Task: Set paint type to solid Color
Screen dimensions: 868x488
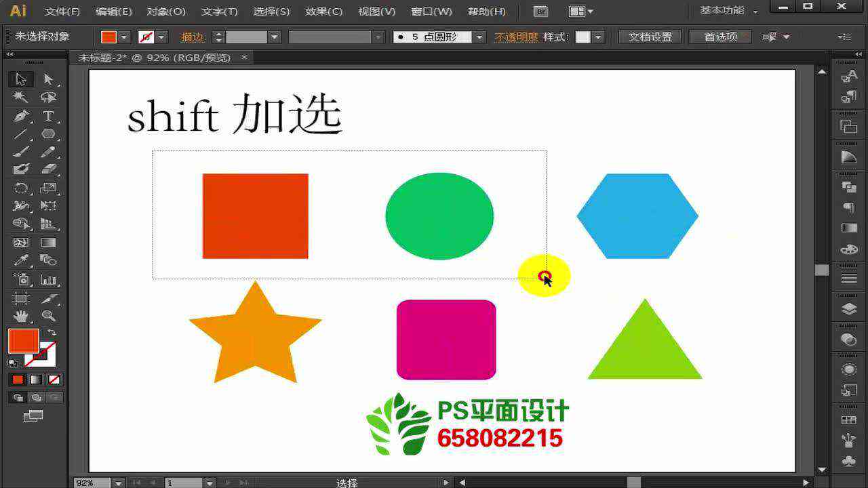Action: tap(18, 380)
